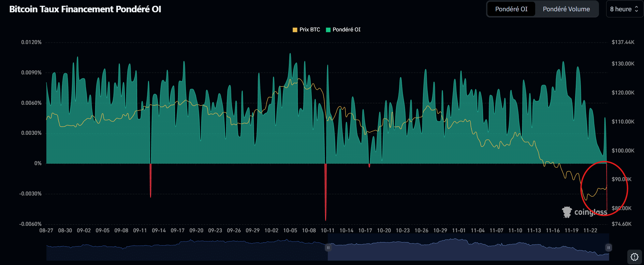The height and width of the screenshot is (265, 644).
Task: Toggle the Pondéré OI series legend label
Action: [x=346, y=30]
